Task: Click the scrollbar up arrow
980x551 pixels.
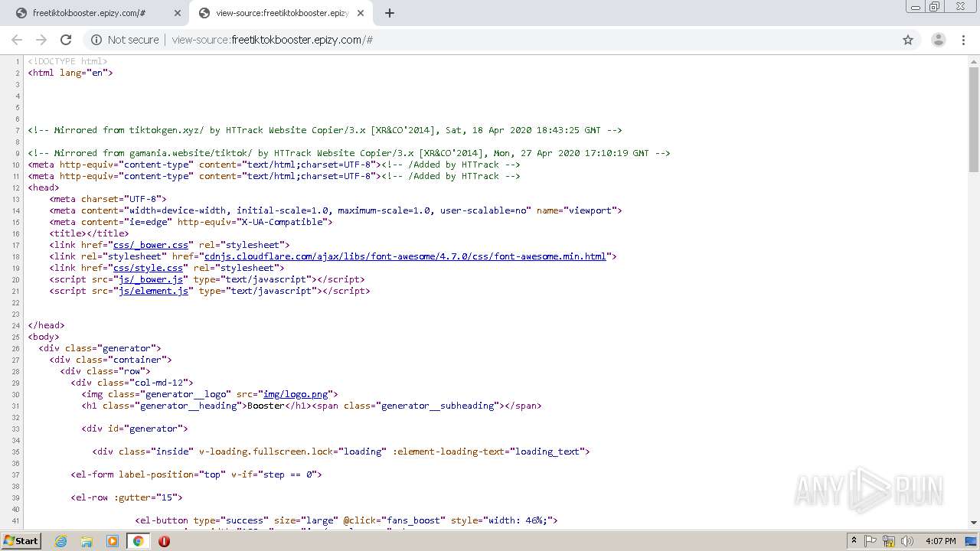Action: (x=974, y=60)
